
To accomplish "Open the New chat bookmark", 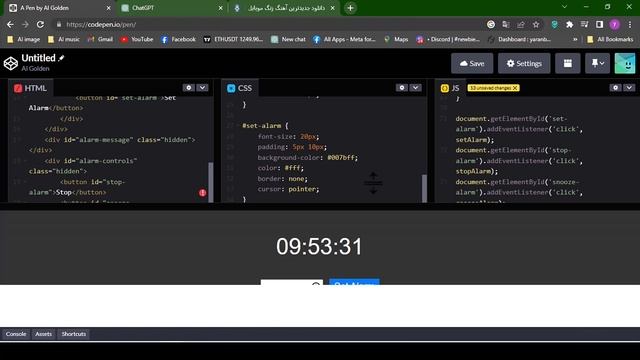I will (x=288, y=39).
